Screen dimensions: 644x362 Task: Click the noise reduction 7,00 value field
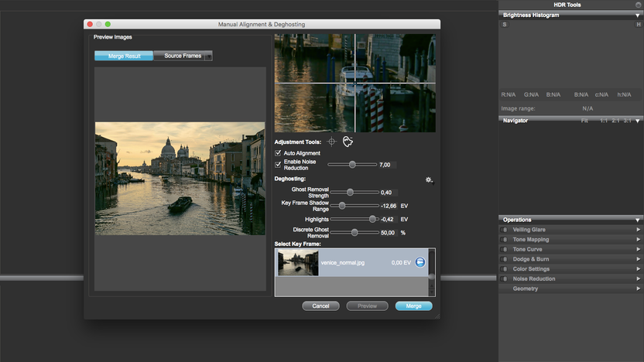[x=387, y=165]
